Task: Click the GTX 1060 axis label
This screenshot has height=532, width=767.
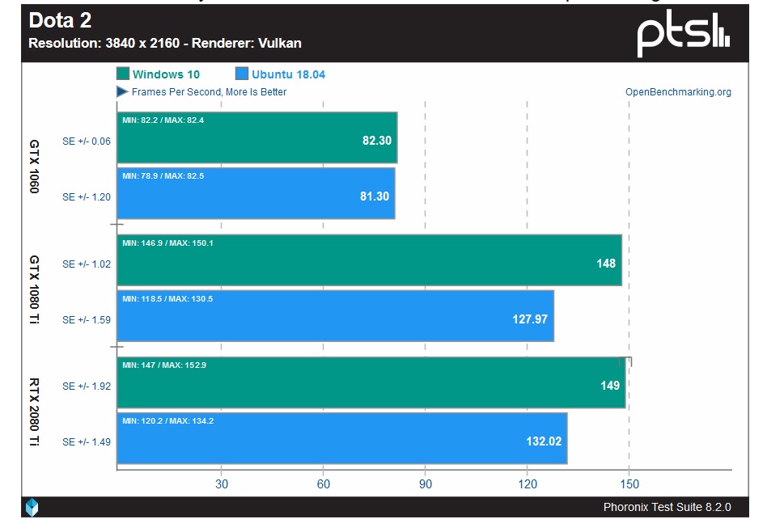Action: click(x=34, y=167)
